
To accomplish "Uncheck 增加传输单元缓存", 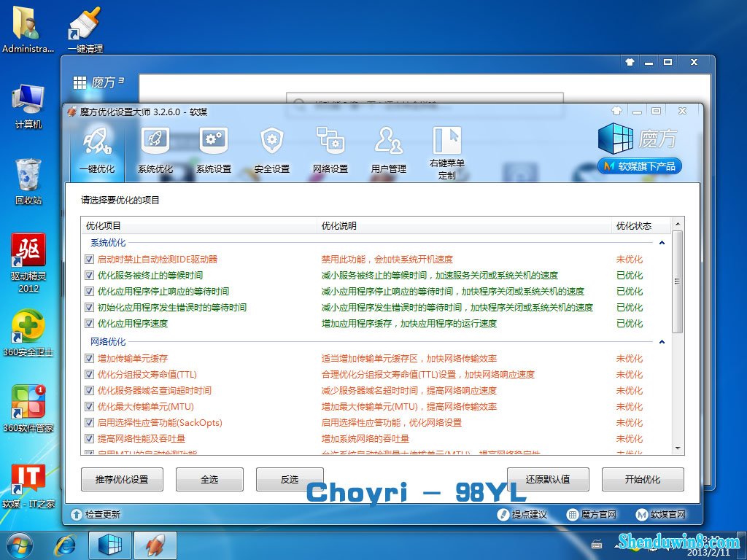I will coord(89,359).
